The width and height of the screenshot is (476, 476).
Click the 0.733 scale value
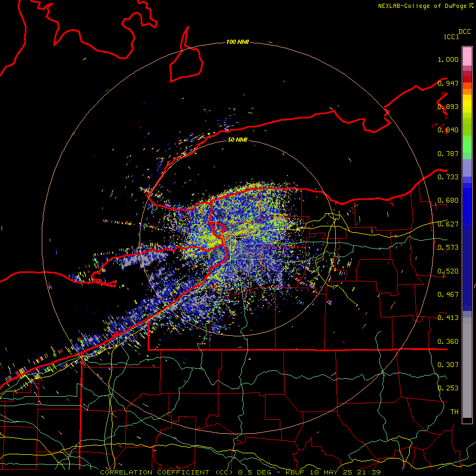[448, 177]
